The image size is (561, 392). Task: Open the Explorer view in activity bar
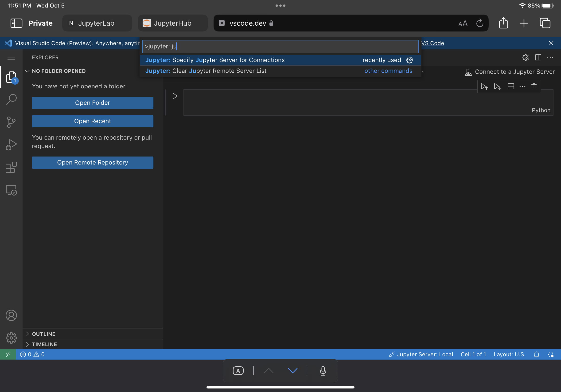tap(11, 77)
